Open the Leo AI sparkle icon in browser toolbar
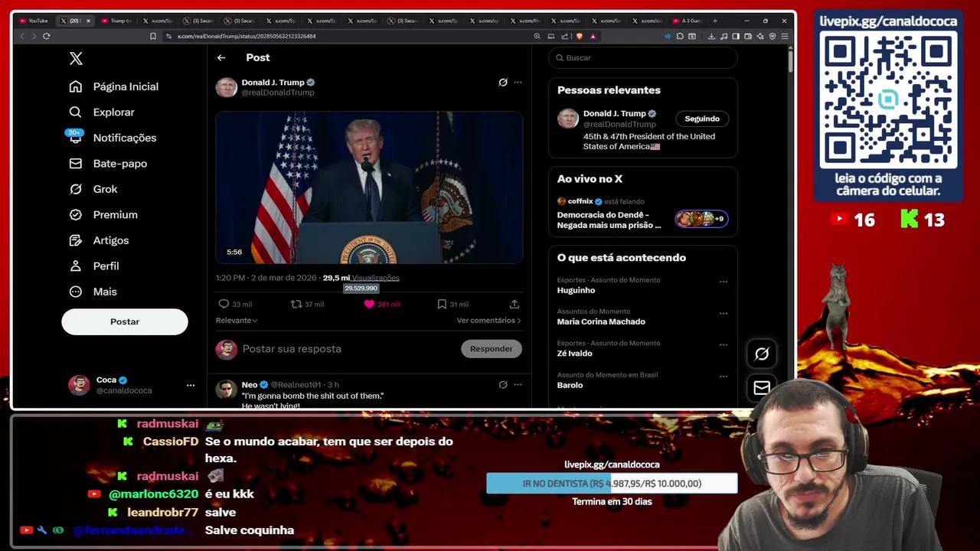 click(x=760, y=36)
